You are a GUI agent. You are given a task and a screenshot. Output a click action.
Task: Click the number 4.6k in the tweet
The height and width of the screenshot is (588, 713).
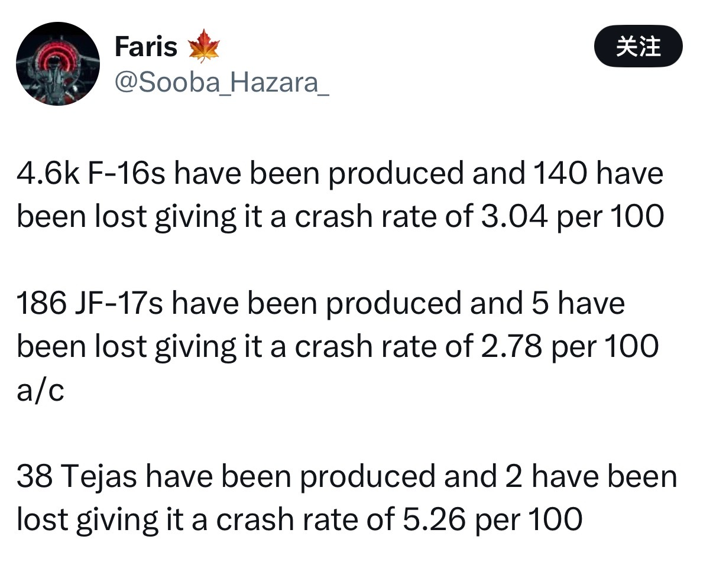coord(48,174)
